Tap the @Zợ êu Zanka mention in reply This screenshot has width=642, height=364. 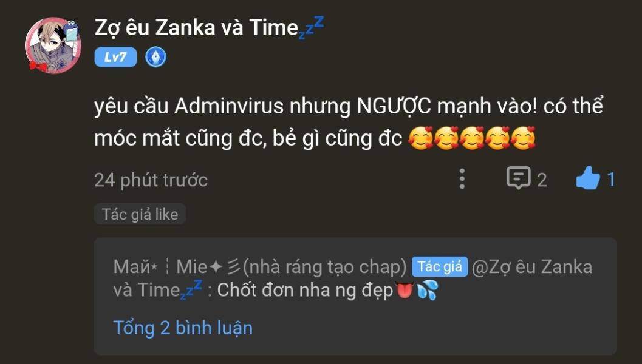pos(532,267)
